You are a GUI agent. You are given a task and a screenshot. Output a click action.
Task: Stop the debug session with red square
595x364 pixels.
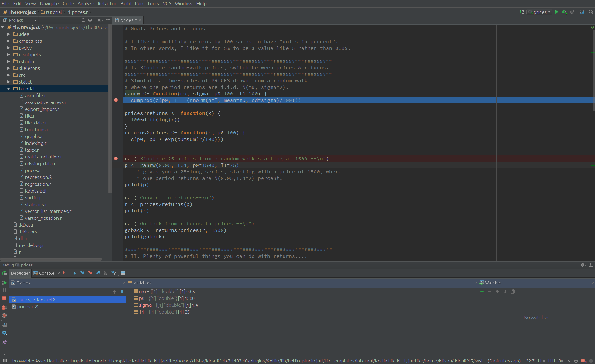4,298
